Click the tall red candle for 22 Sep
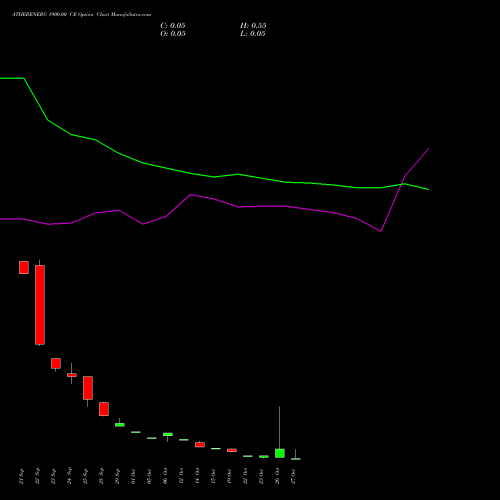 tap(40, 305)
